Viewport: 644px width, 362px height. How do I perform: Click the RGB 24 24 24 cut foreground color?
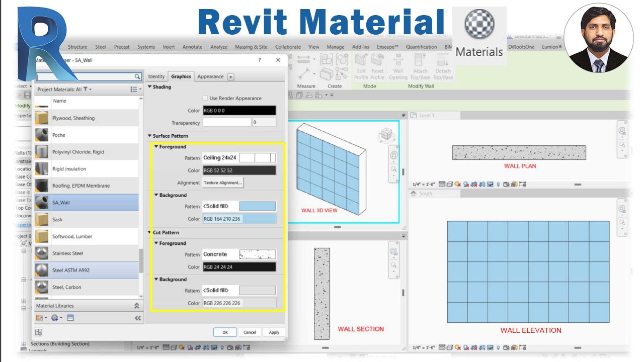coord(239,267)
